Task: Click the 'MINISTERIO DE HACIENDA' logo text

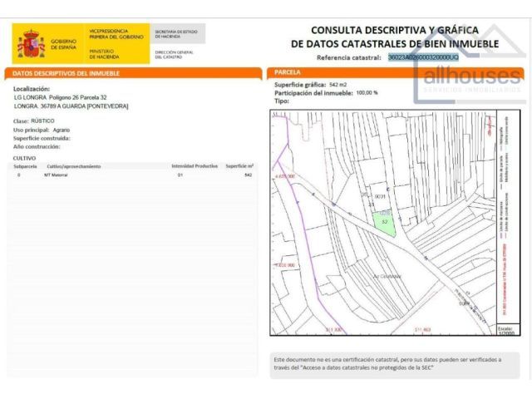Action: click(x=104, y=54)
